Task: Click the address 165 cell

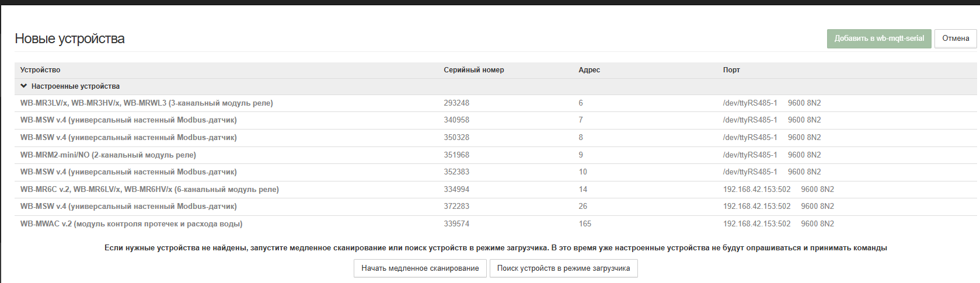Action: click(585, 224)
